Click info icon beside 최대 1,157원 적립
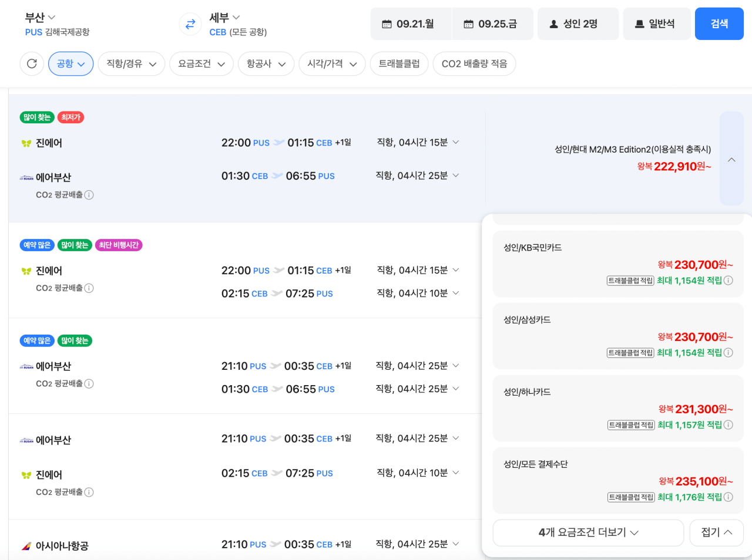 pos(728,425)
